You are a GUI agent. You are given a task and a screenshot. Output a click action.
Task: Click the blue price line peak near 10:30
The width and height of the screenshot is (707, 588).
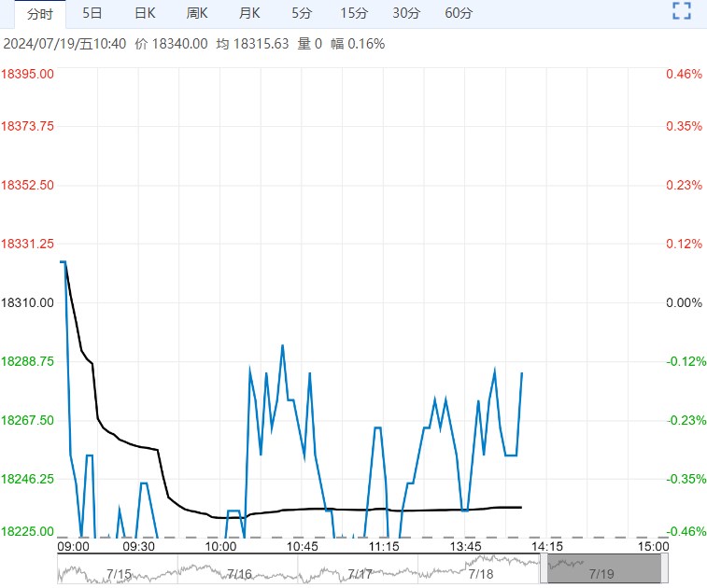click(x=282, y=346)
